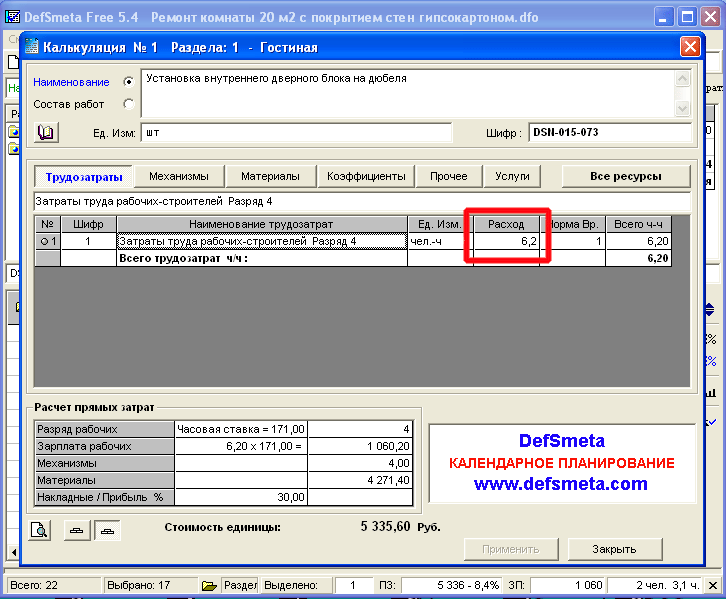
Task: Open the Коэффициенты tab
Action: (366, 176)
